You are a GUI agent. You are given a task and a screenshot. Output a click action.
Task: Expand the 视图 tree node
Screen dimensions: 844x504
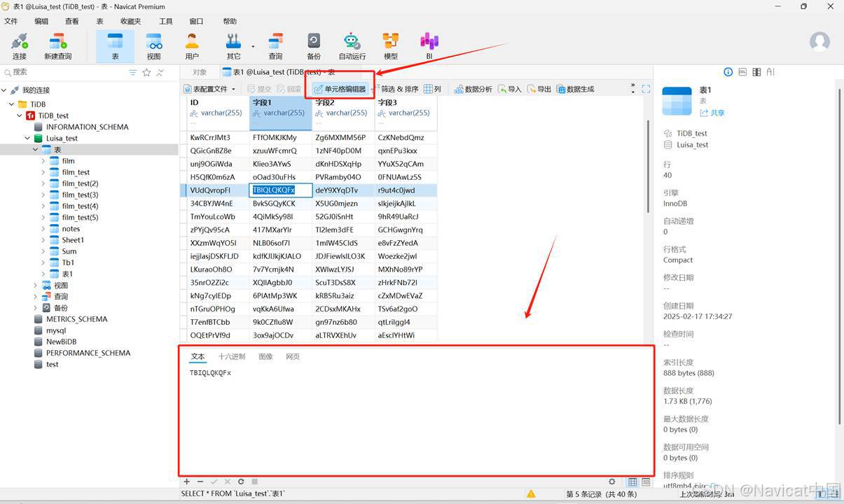coord(36,286)
